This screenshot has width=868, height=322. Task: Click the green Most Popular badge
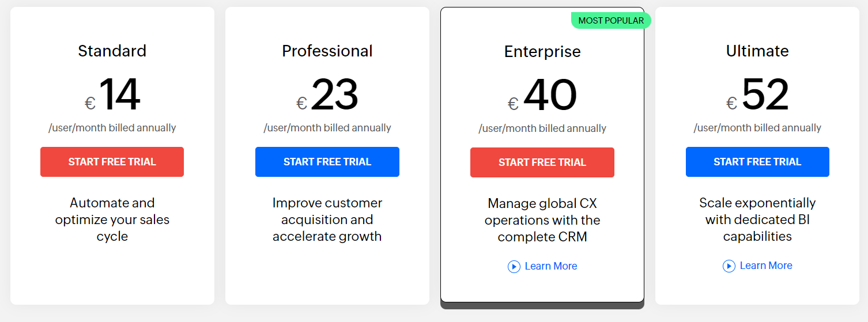click(610, 21)
